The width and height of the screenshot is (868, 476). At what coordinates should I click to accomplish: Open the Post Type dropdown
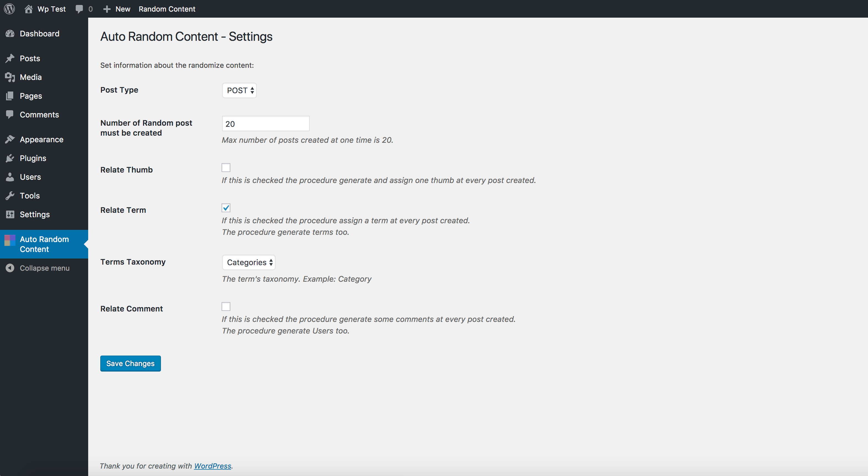coord(239,90)
